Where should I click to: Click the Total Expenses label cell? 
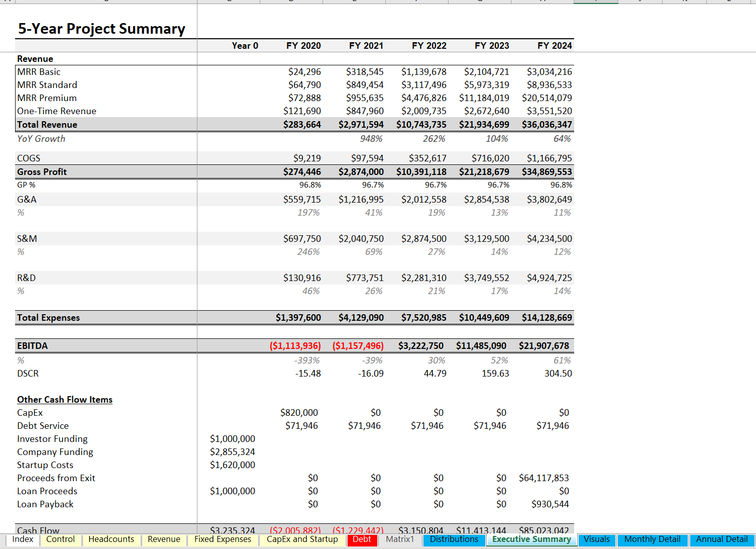pyautogui.click(x=48, y=318)
